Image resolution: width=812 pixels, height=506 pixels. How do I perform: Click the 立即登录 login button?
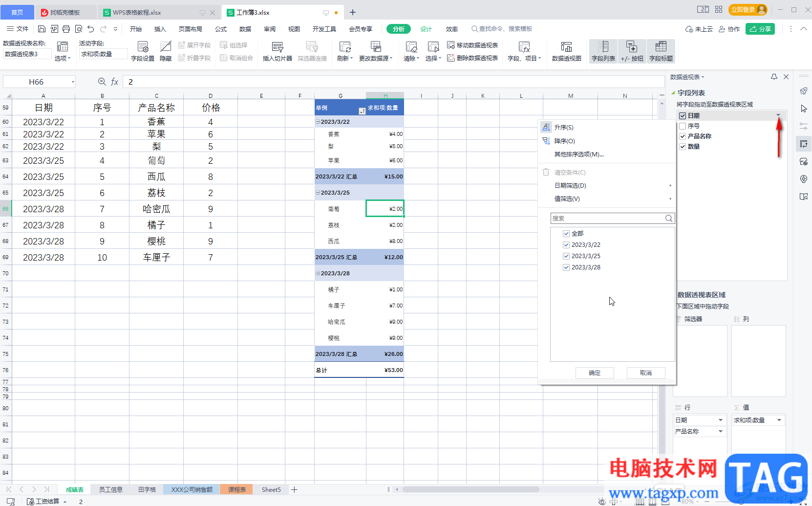(x=748, y=10)
